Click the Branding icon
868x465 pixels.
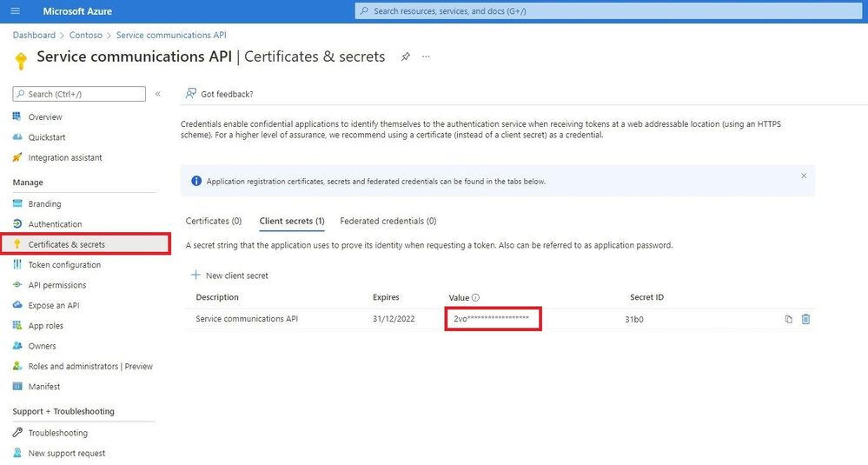tap(17, 203)
